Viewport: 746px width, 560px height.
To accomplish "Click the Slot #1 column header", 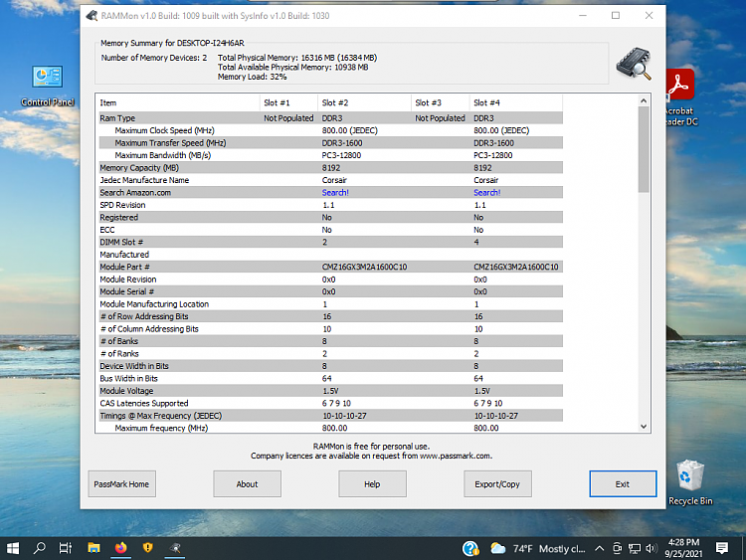I will [x=288, y=102].
